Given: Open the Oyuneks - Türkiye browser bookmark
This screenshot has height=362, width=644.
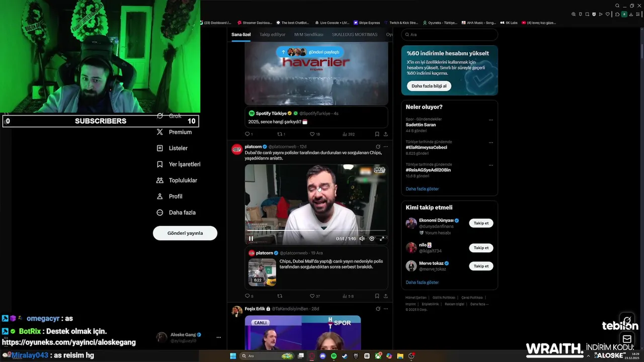Looking at the screenshot, I should tap(440, 23).
